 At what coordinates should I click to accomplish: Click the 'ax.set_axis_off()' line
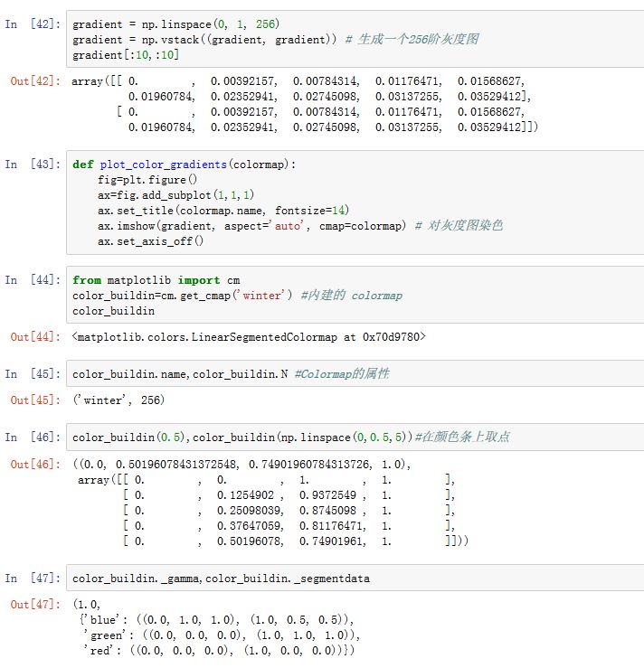click(x=150, y=241)
